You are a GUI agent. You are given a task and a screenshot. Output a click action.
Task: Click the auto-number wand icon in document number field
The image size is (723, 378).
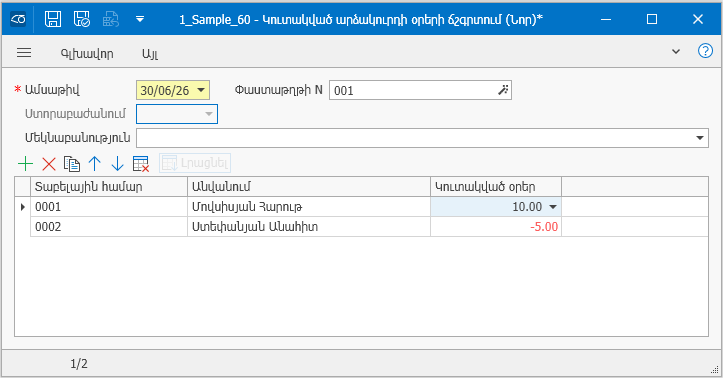pyautogui.click(x=503, y=90)
